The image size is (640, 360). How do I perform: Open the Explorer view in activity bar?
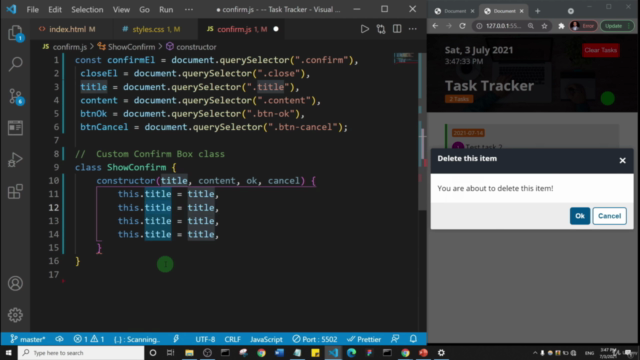tap(15, 33)
